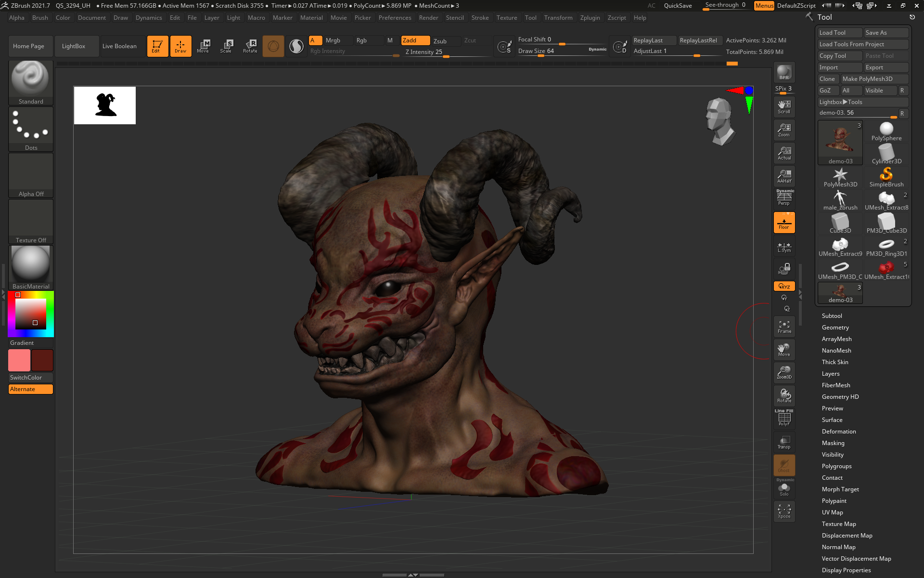The height and width of the screenshot is (578, 924).
Task: Click the QuickSave button
Action: (678, 6)
